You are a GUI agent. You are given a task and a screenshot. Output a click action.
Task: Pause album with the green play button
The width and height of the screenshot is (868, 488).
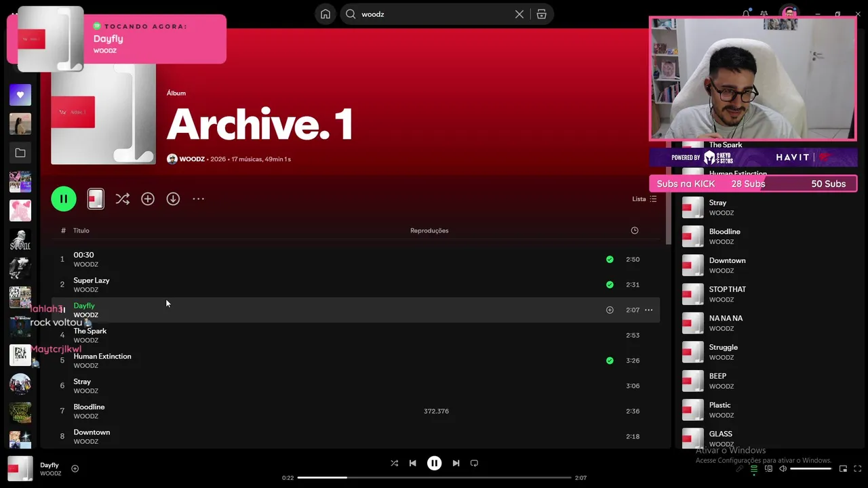[64, 199]
